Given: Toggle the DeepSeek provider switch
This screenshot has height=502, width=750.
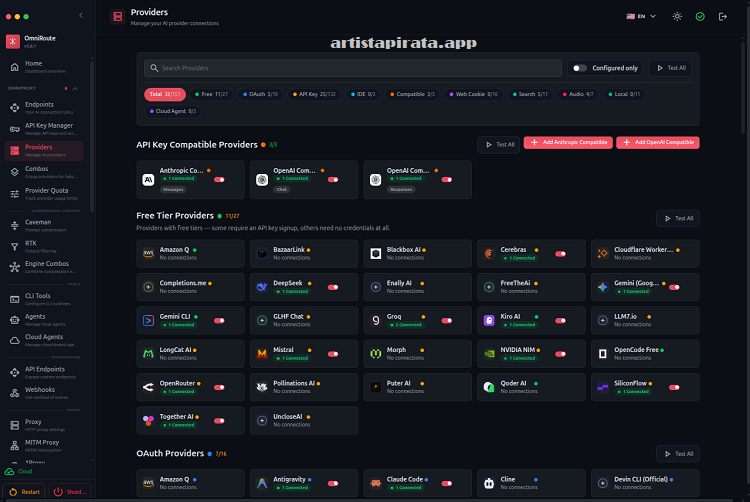Looking at the screenshot, I should [x=333, y=287].
